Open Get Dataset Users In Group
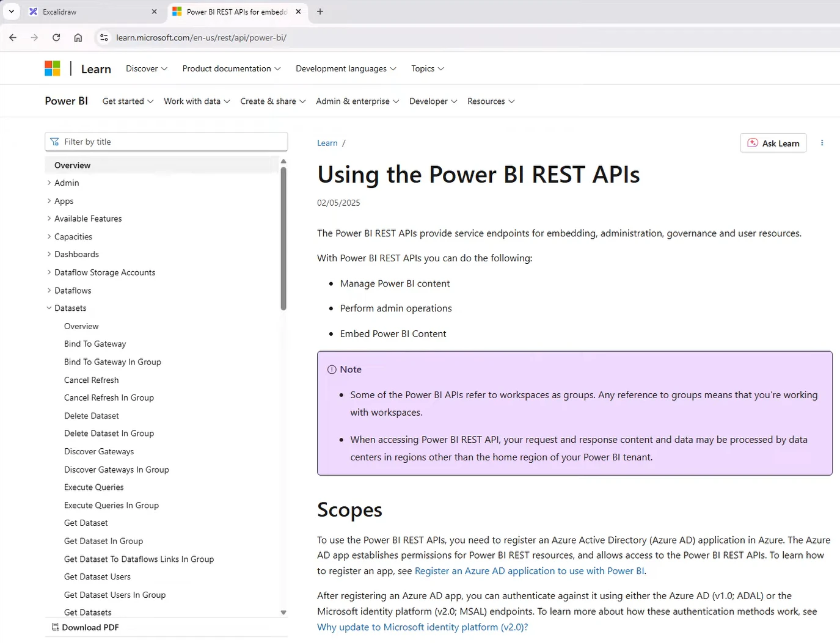The image size is (840, 643). (x=115, y=595)
